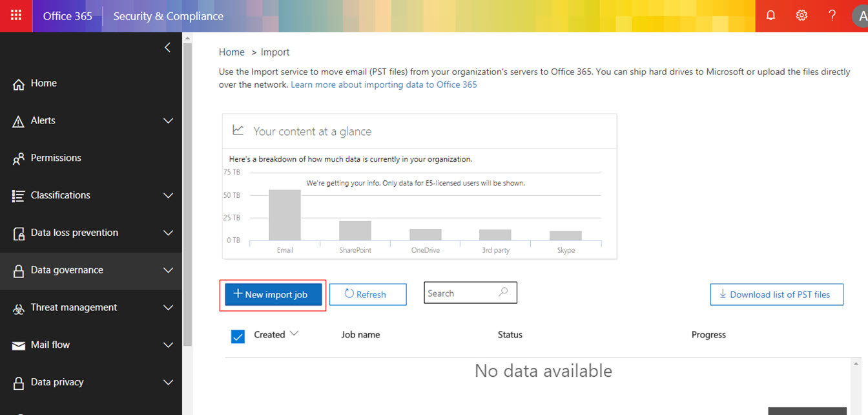Expand the Data governance chevron
868x415 pixels.
coord(169,270)
